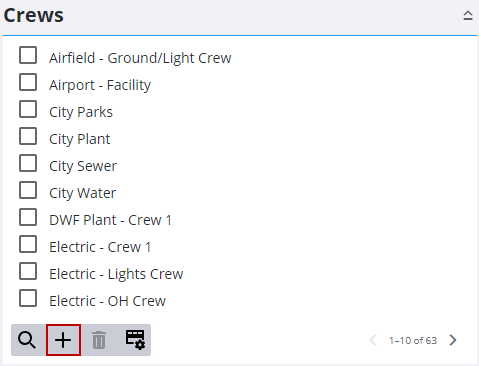Select the City Plant checkbox
Viewport: 479px width, 366px height.
click(x=28, y=136)
